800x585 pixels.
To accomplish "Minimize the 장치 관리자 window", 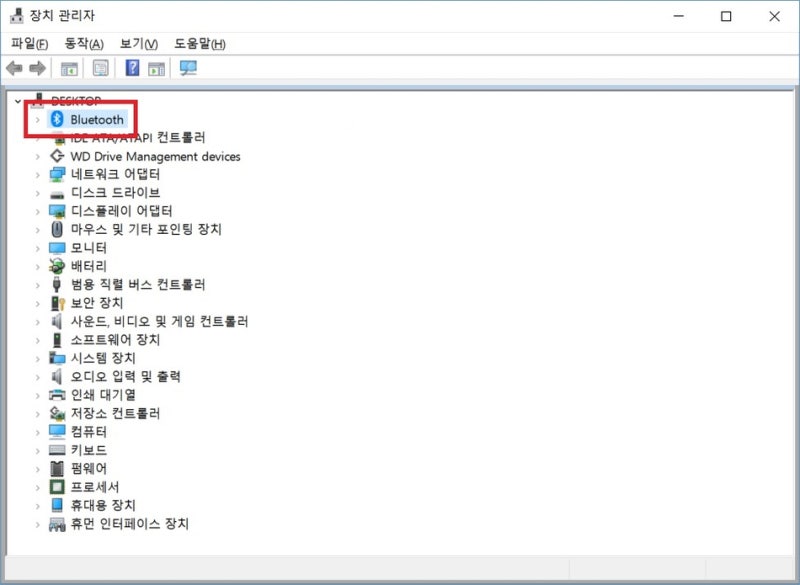I will (679, 16).
